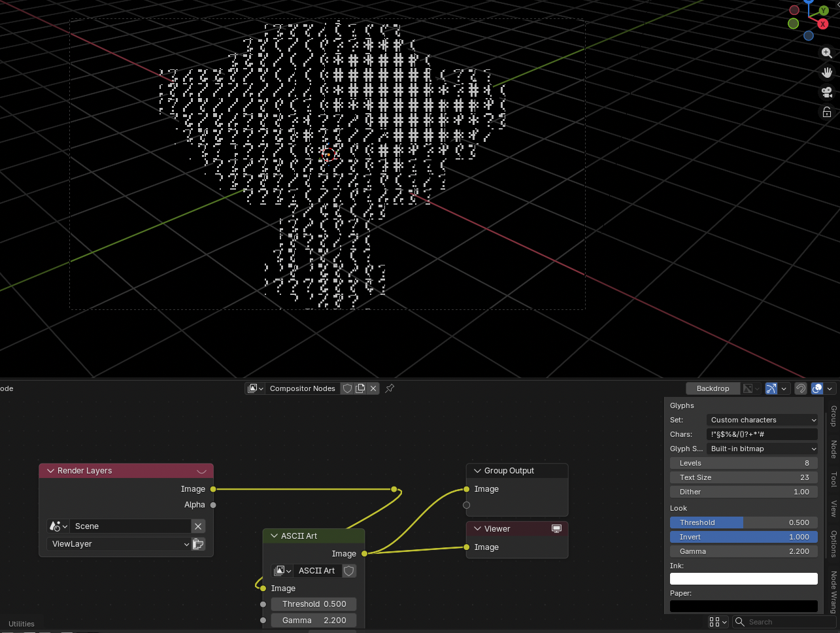Click the green Y axis gizmo
840x633 pixels.
click(824, 10)
